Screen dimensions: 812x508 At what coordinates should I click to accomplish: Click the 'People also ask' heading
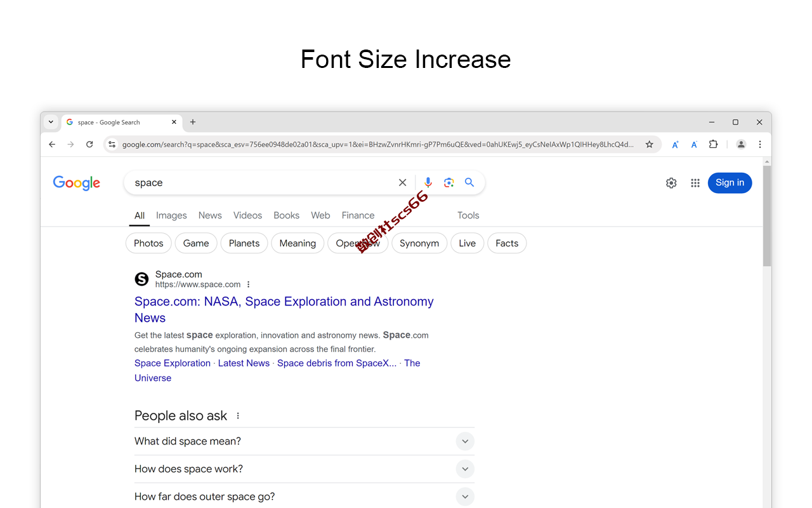pyautogui.click(x=181, y=416)
